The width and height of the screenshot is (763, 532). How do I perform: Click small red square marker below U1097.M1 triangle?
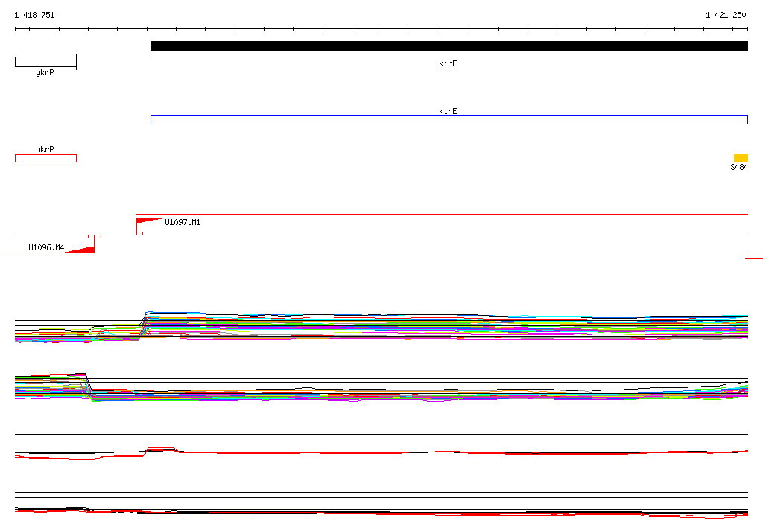(139, 234)
